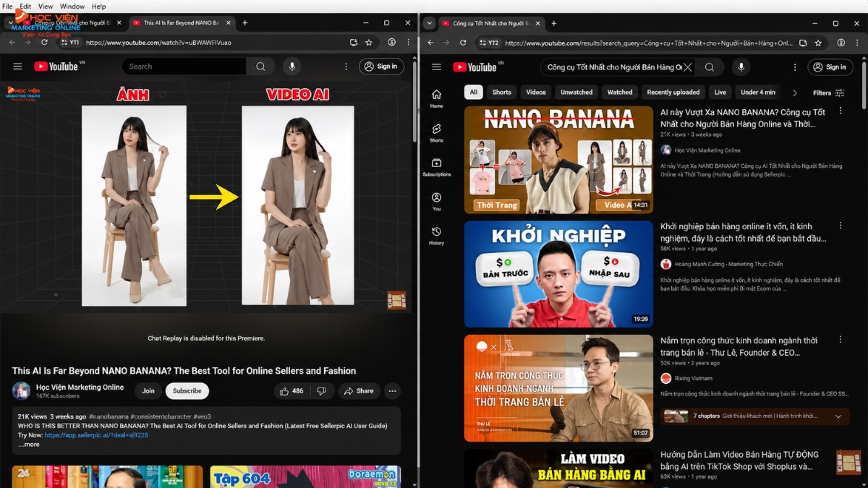Open the Filters panel
This screenshot has height=488, width=868.
pos(829,93)
